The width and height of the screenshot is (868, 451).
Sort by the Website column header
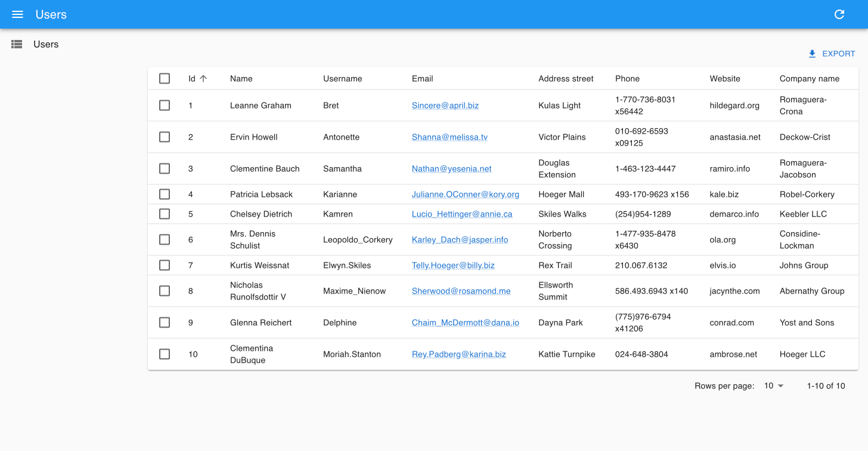coord(725,78)
